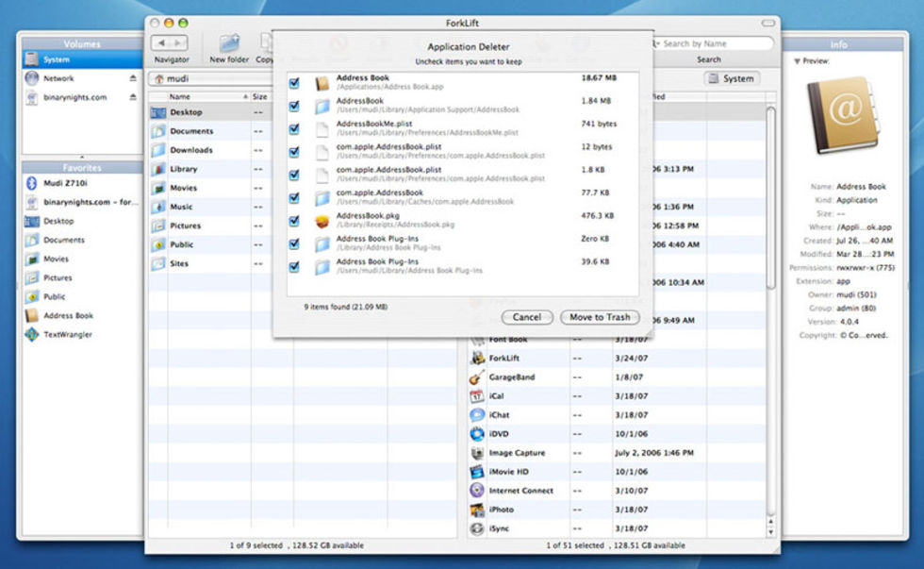The image size is (924, 569).
Task: Uncheck the Address Book application checkbox
Action: point(295,83)
